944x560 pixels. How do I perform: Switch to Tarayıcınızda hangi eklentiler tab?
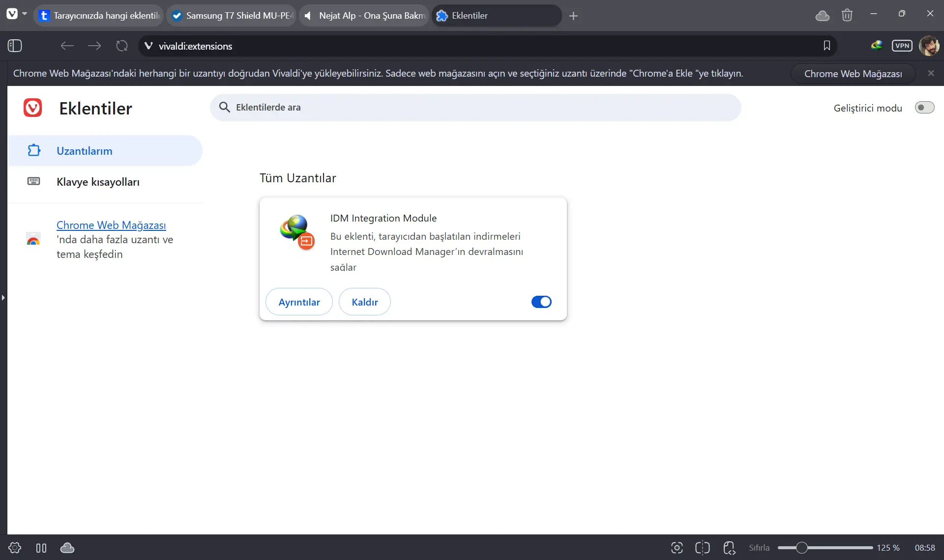pos(99,16)
